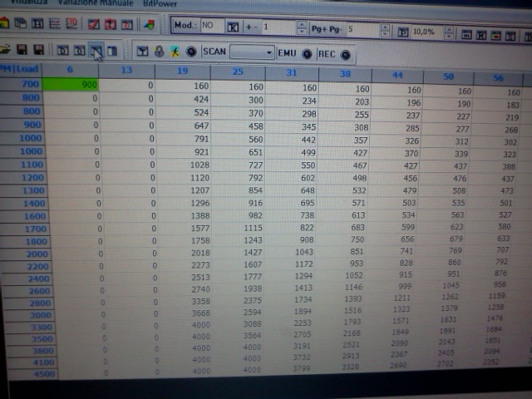The image size is (532, 399).
Task: Toggle the round button left of SCAN
Action: 191,52
